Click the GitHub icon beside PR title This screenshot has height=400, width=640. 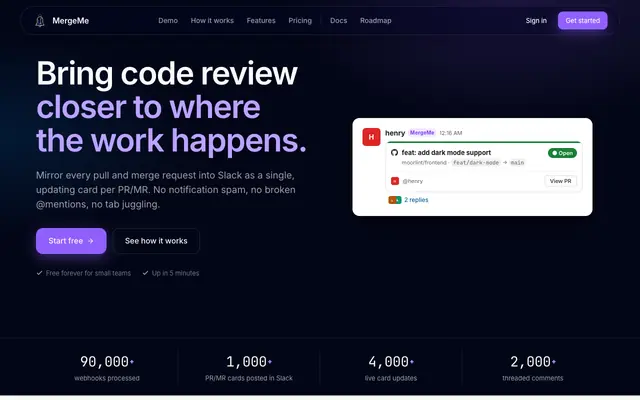point(394,152)
